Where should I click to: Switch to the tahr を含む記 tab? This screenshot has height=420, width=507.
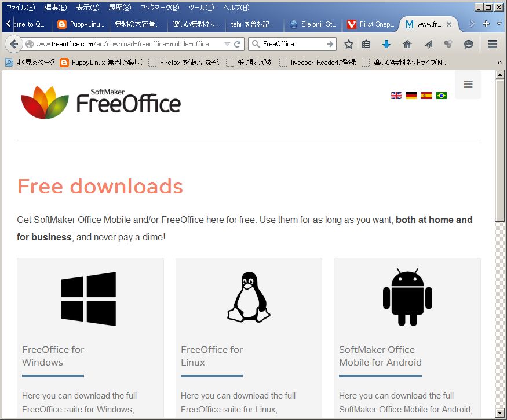click(x=254, y=24)
